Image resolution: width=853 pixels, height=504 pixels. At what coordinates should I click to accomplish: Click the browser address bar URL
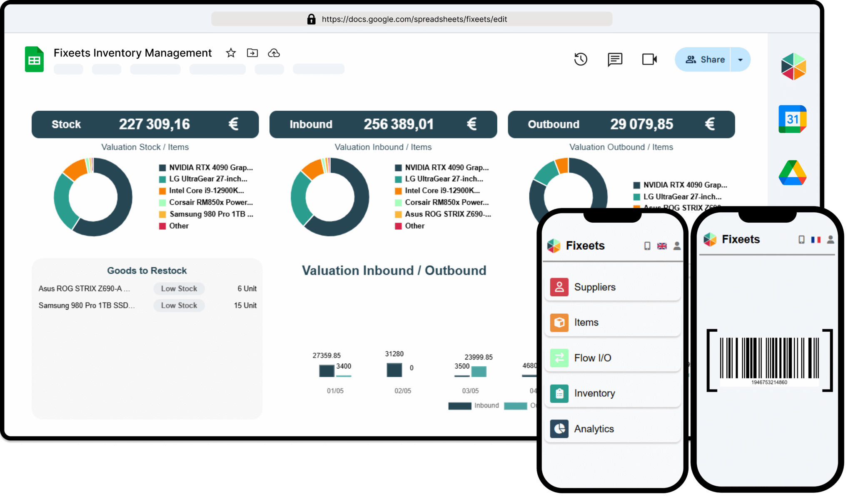[x=414, y=19]
